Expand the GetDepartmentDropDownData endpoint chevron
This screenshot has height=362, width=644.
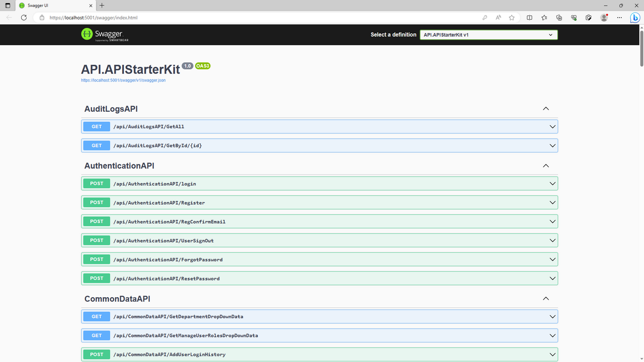click(552, 317)
